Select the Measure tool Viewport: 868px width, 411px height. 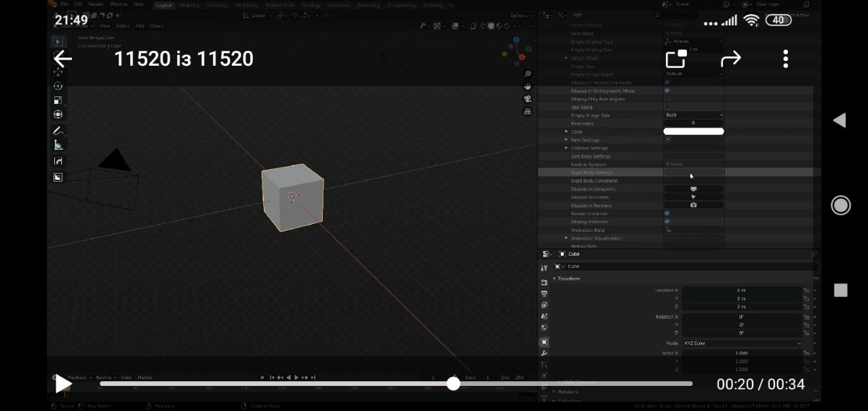tap(58, 145)
